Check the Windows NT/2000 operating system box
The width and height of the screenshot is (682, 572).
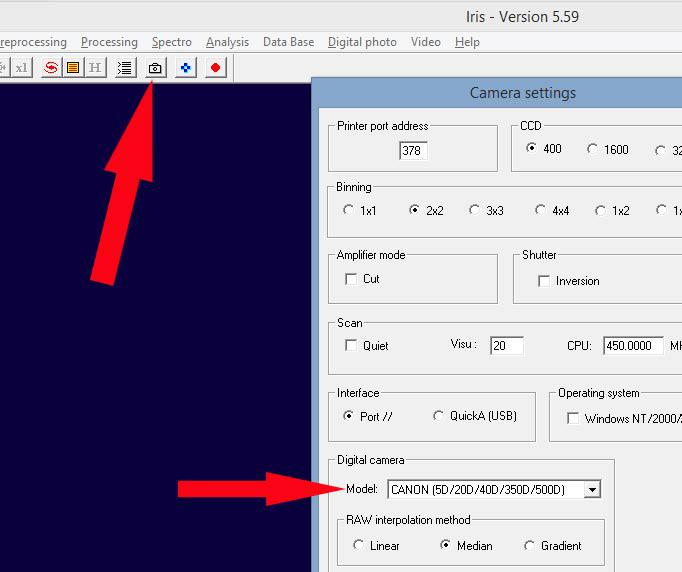click(x=573, y=418)
